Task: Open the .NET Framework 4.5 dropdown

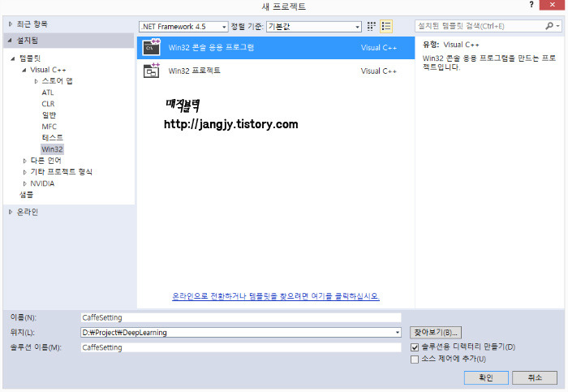Action: (183, 27)
